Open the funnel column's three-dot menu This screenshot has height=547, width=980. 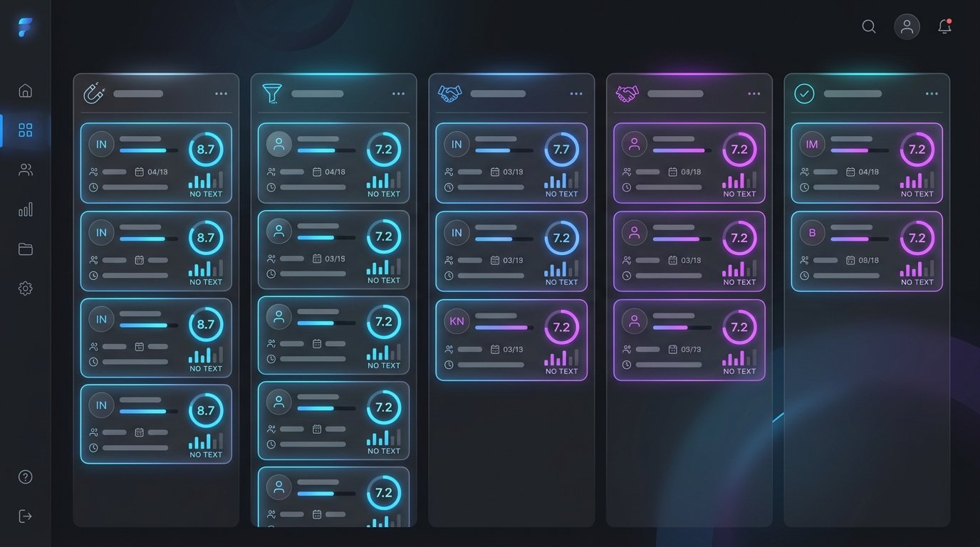398,94
